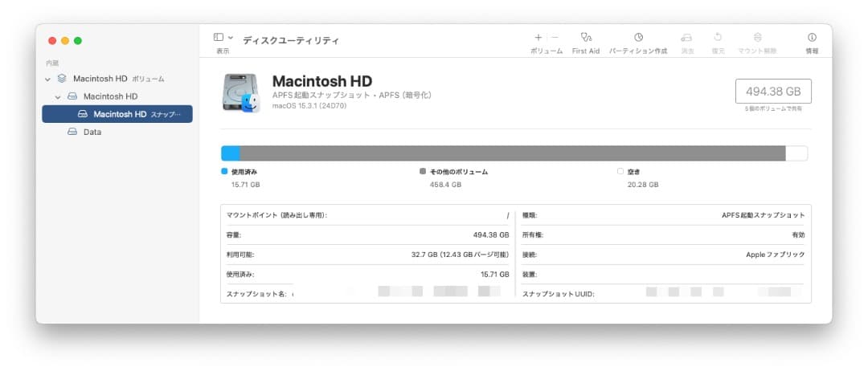Select the Macintosh HD スナップ snapshot row
Screen dimensions: 868x371
[117, 114]
